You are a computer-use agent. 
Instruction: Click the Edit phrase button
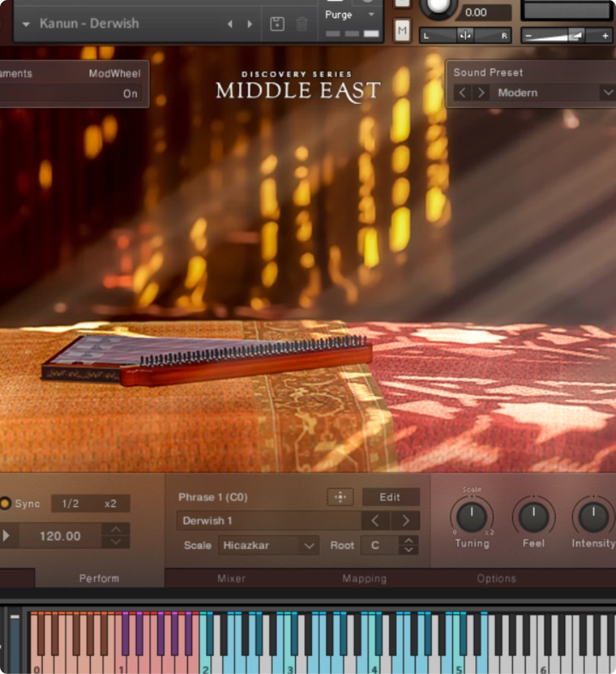(x=390, y=497)
